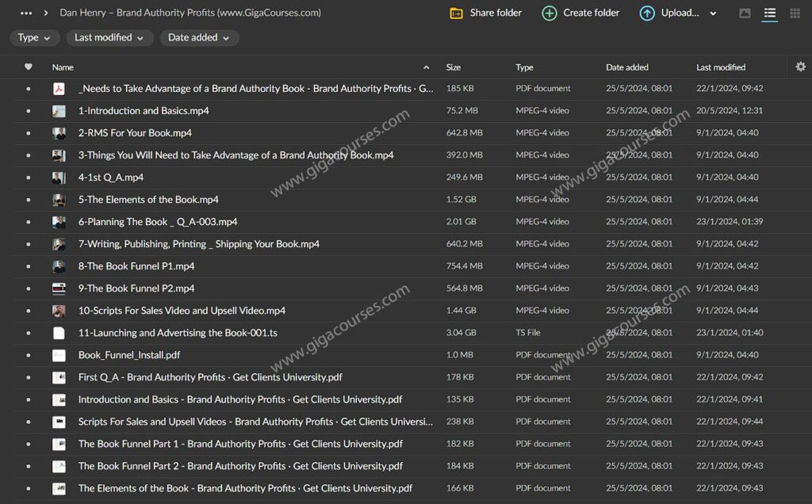Expand the Date added filter dropdown
This screenshot has height=504, width=812.
coord(198,38)
